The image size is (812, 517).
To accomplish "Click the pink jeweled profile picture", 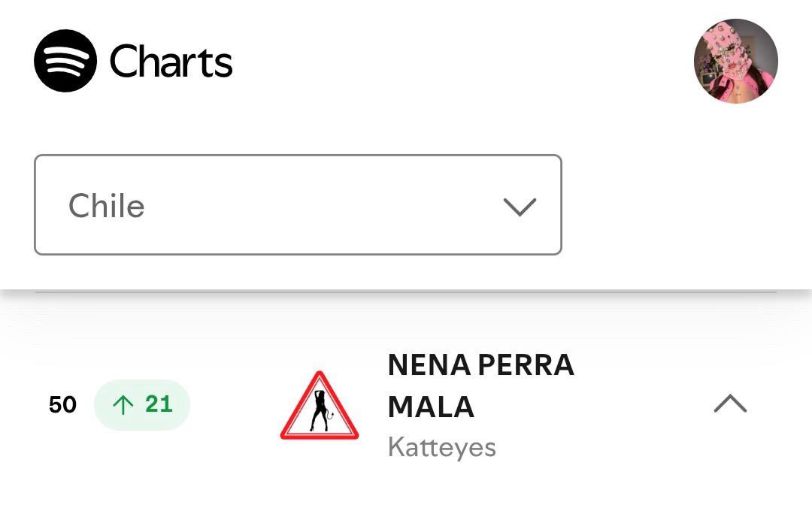I will (736, 61).
